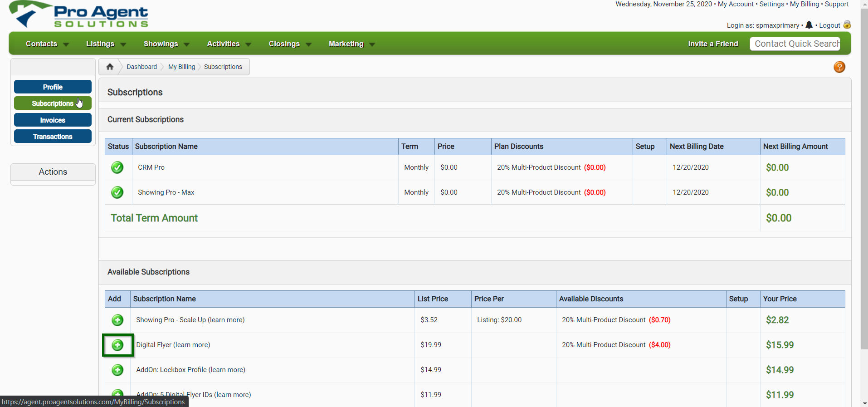Open the Invoices sidebar button
Viewport: 868px width, 407px height.
point(53,120)
